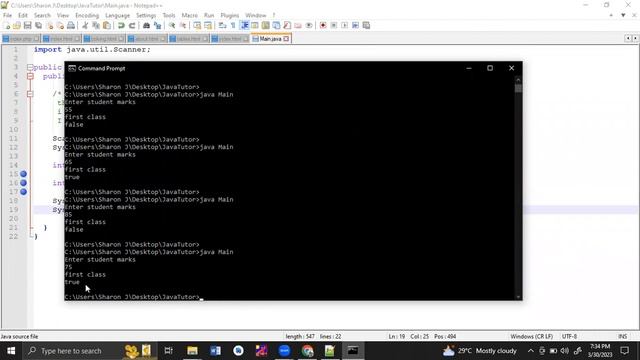Viewport: 640px width, 360px height.
Task: Create a new file with the New toolbar icon
Action: (7, 25)
